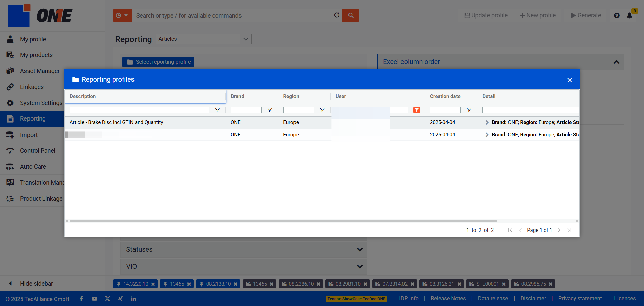644x306 pixels.
Task: Close the Reporting profiles dialog
Action: tap(569, 80)
